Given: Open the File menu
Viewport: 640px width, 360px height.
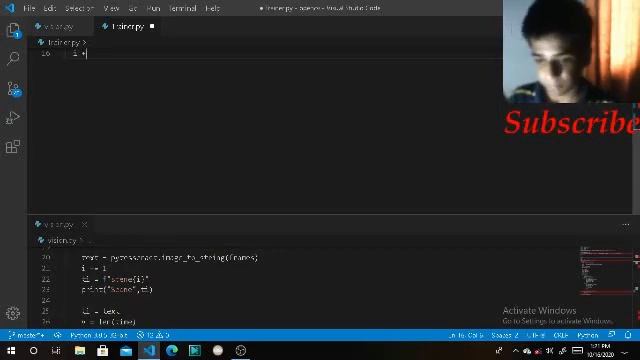Looking at the screenshot, I should (29, 8).
